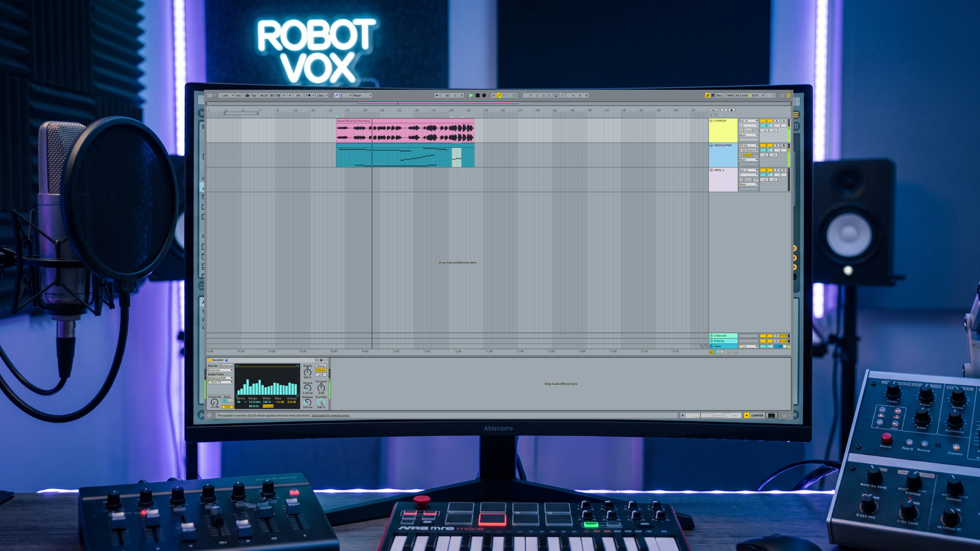Click the Vocoder save preset icon
The image size is (980, 551).
coord(321,360)
